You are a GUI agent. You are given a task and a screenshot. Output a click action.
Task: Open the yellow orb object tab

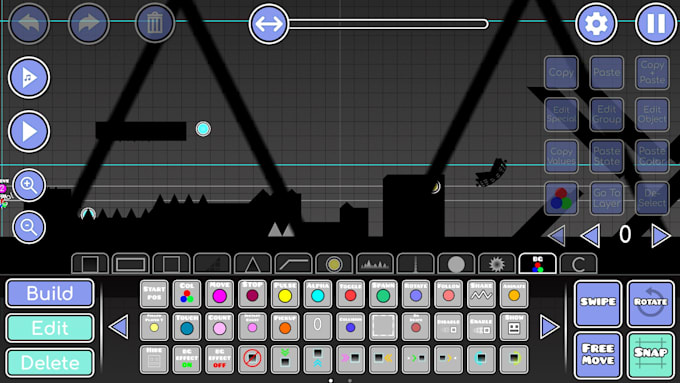334,264
